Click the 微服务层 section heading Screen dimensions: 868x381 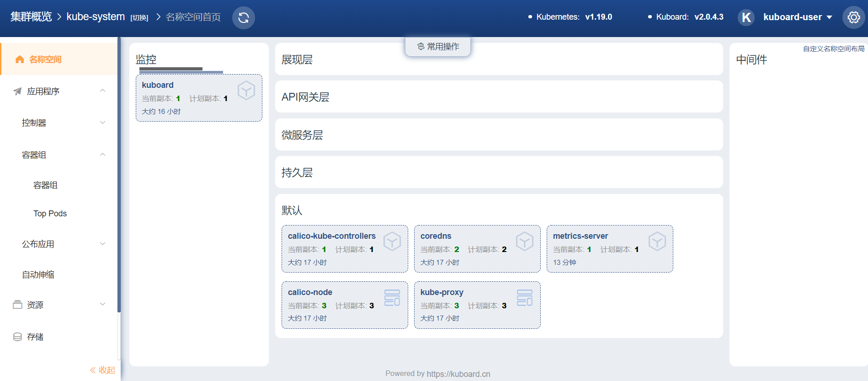pos(302,135)
